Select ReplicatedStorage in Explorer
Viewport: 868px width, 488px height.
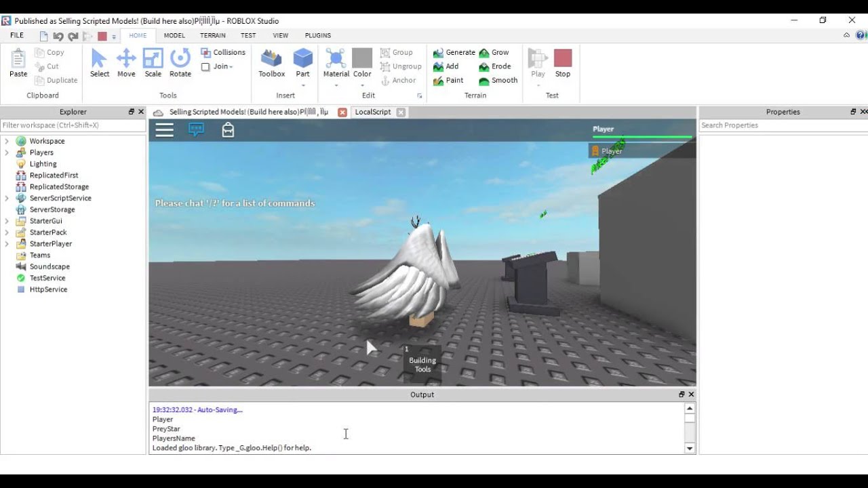[59, 186]
